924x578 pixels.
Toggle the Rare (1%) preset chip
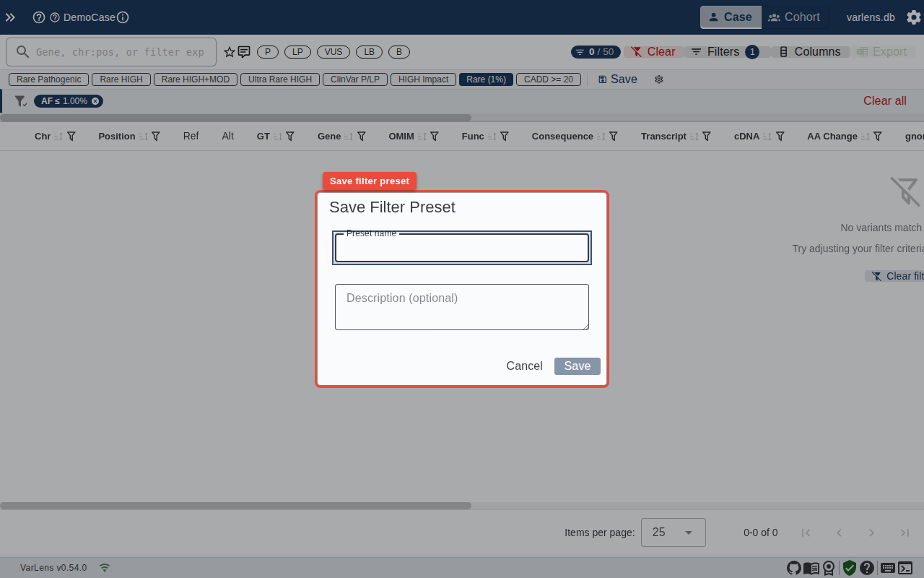pyautogui.click(x=485, y=79)
